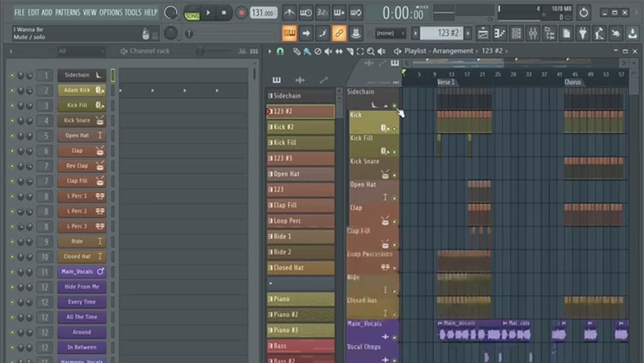Select the Zoom tool in Playlist toolbar
The width and height of the screenshot is (644, 363).
pyautogui.click(x=370, y=51)
